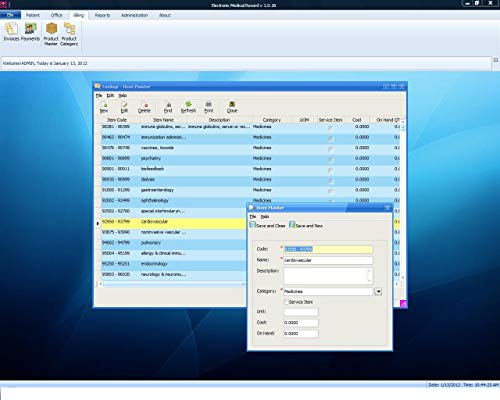Viewport: 500px width, 400px height.
Task: Select the ophthalmology item row
Action: [250, 200]
